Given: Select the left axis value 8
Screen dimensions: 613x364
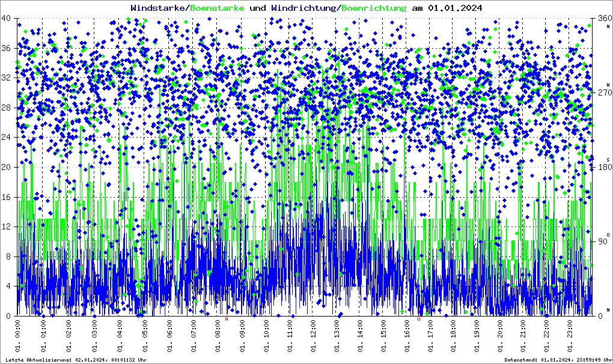Looking at the screenshot, I should [8, 256].
